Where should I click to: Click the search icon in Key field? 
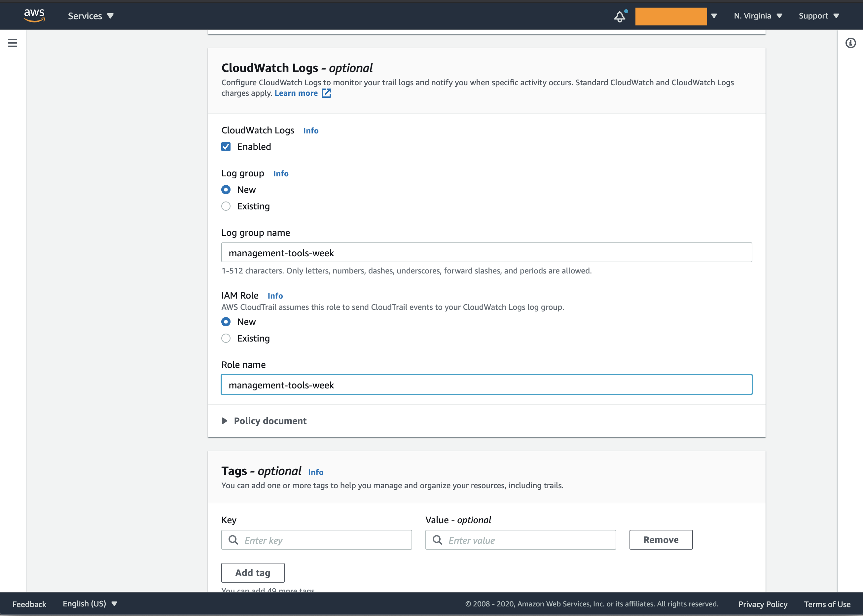[234, 540]
